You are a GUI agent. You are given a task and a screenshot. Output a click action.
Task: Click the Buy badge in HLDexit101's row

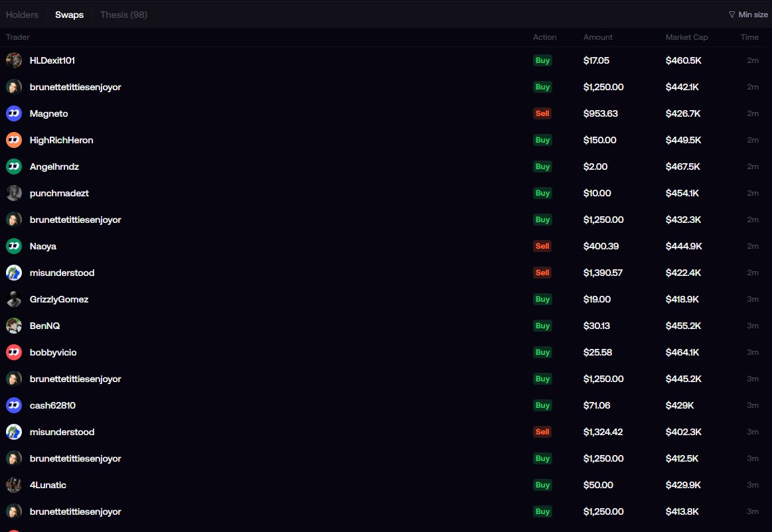(x=542, y=60)
